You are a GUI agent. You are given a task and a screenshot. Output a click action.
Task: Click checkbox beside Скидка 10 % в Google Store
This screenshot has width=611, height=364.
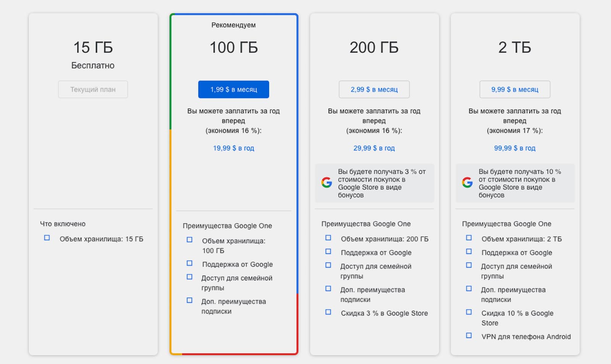pos(469,312)
